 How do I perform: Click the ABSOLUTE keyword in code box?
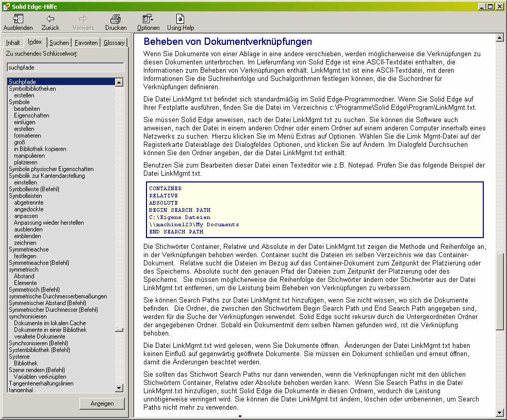pos(163,203)
